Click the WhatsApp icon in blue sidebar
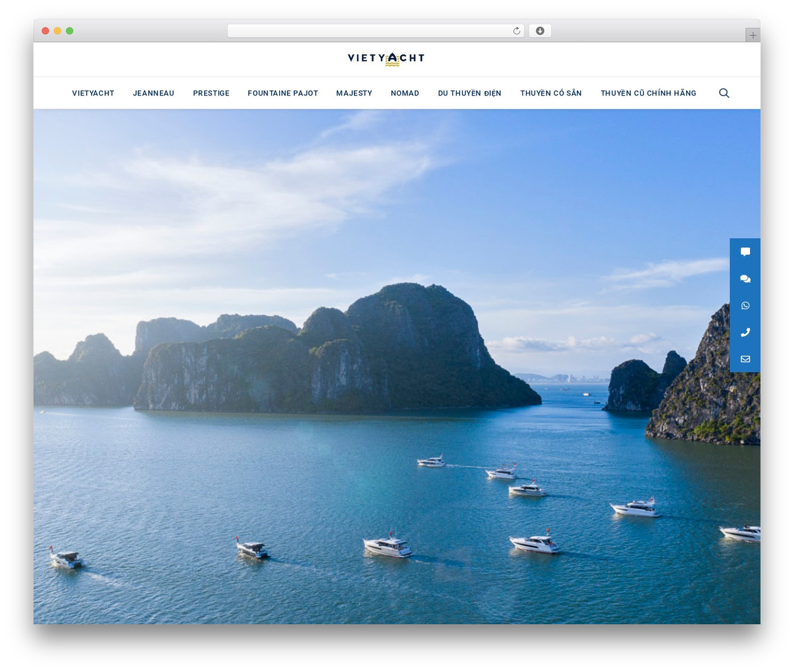Image resolution: width=794 pixels, height=672 pixels. 745,306
